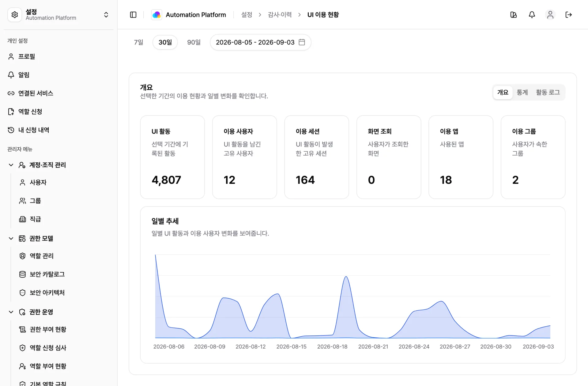The width and height of the screenshot is (588, 386).
Task: Click the logout icon
Action: pyautogui.click(x=569, y=15)
